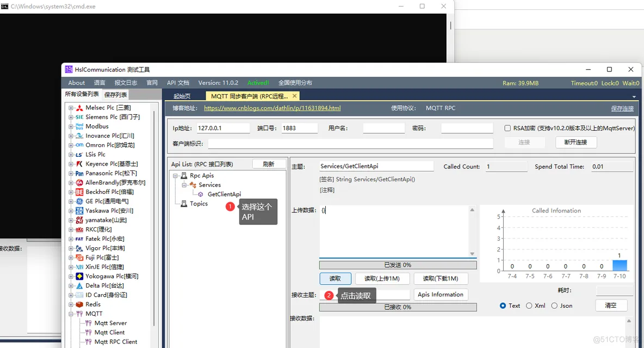This screenshot has height=348, width=644.
Task: Expand the Siemens Plc tree node
Action: 71,117
